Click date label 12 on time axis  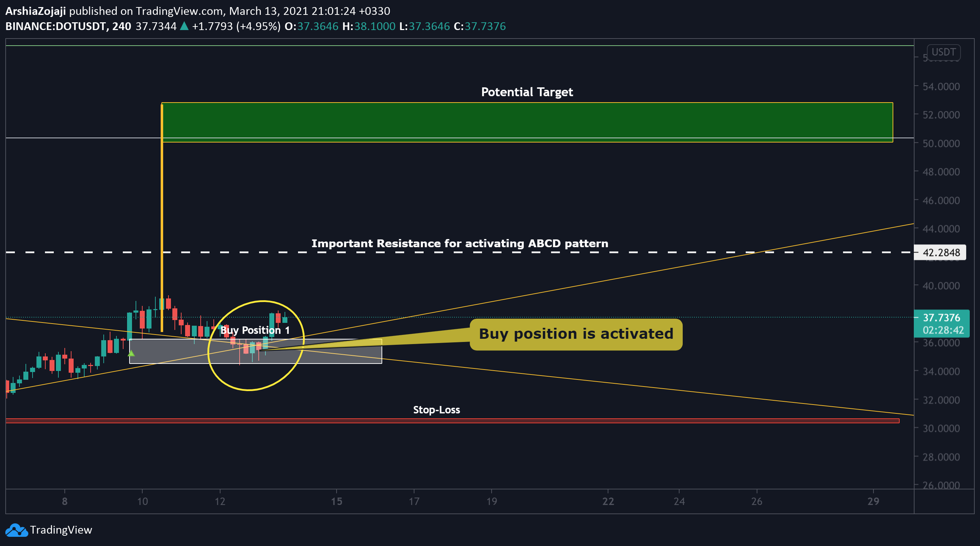pyautogui.click(x=220, y=501)
